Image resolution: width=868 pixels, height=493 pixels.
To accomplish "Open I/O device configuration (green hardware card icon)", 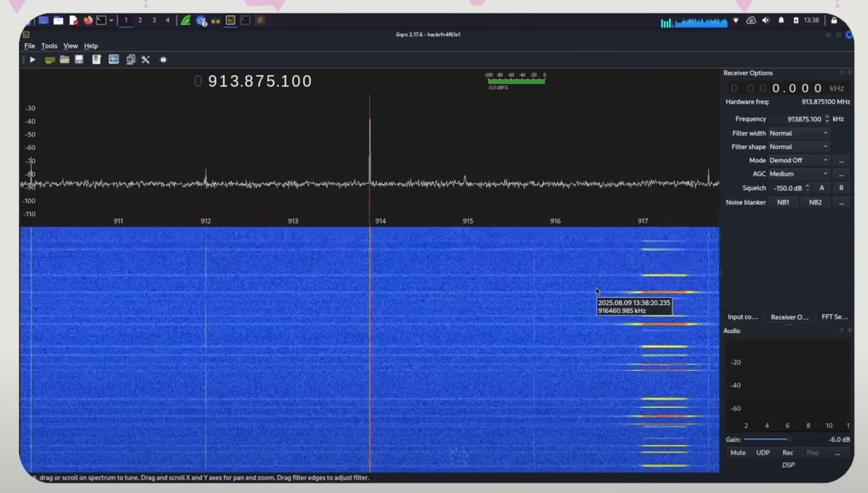I will coord(50,60).
